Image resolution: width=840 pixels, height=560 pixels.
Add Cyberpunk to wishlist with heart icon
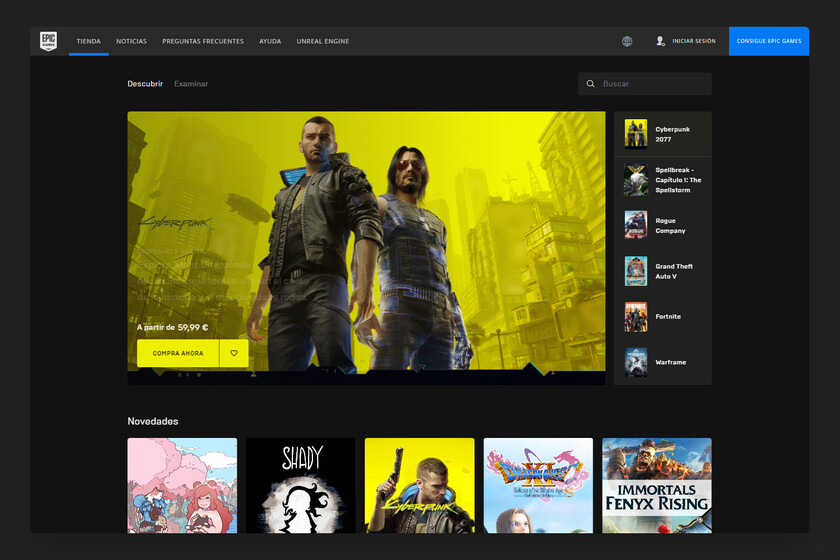(234, 353)
